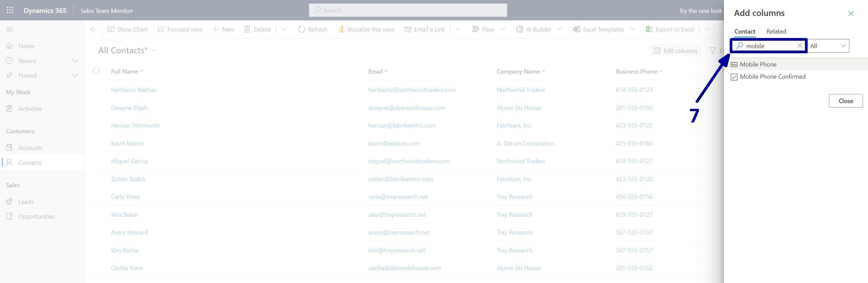Open the A. Datum Corporation link
The width and height of the screenshot is (868, 283).
525,144
